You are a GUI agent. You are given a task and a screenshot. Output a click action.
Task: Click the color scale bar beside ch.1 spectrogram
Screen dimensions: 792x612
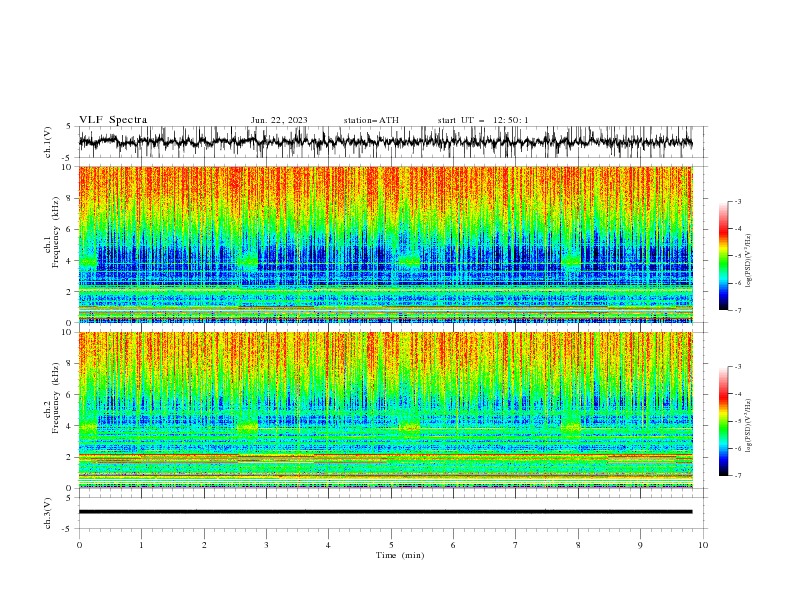point(723,256)
